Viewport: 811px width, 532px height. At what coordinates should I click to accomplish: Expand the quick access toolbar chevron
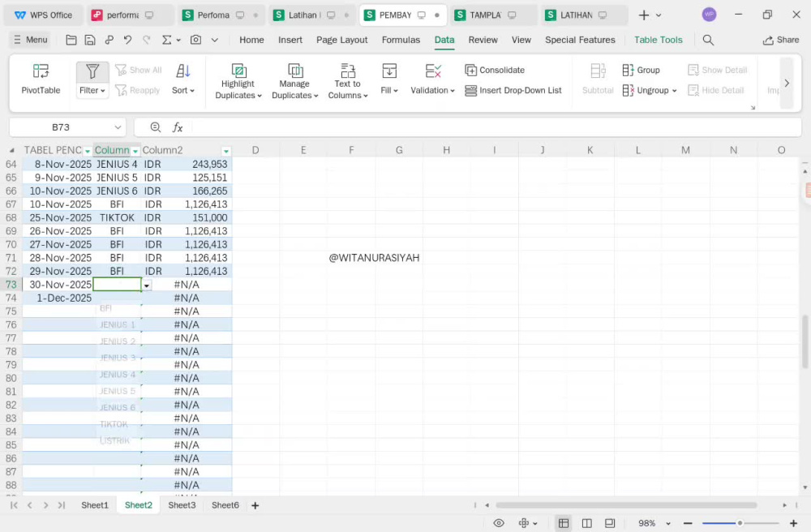(215, 40)
